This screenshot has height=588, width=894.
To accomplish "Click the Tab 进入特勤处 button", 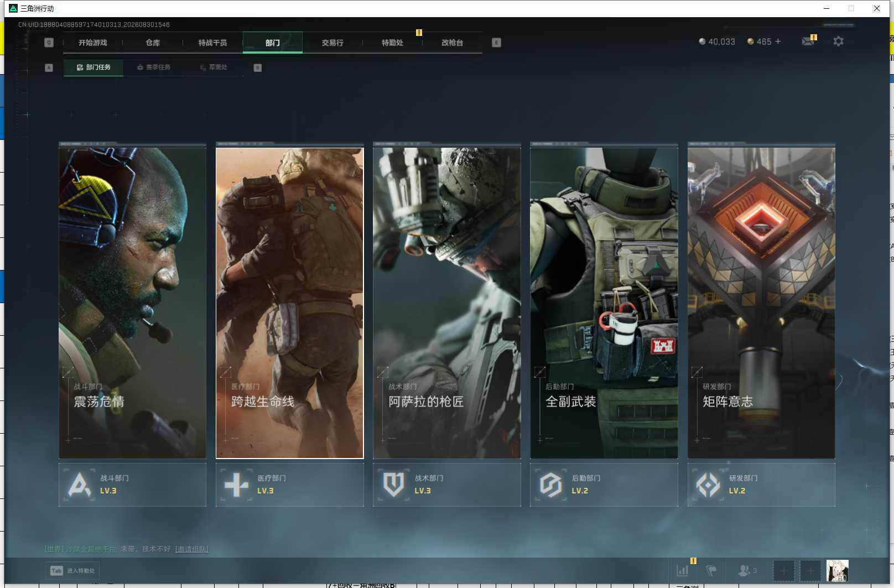I will [72, 570].
